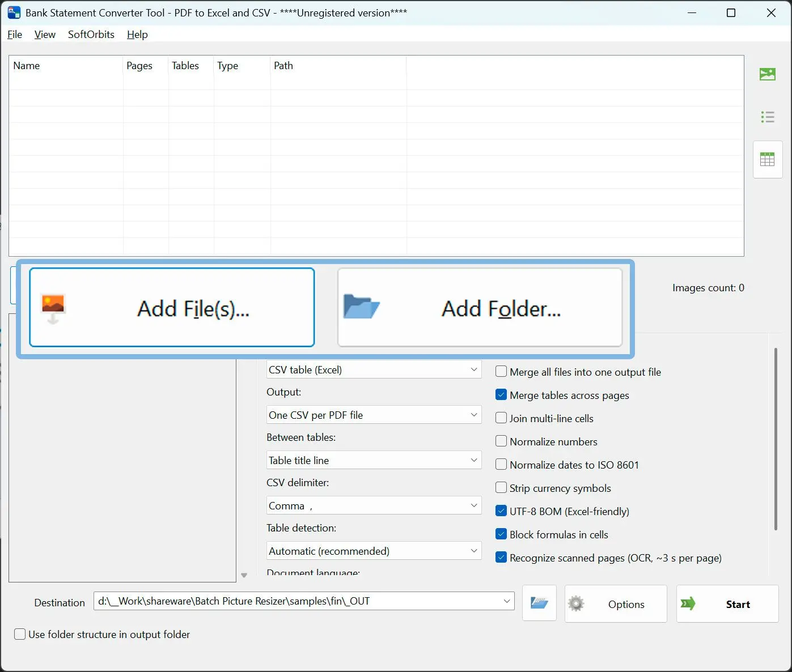Click the Between tables: label

point(301,437)
